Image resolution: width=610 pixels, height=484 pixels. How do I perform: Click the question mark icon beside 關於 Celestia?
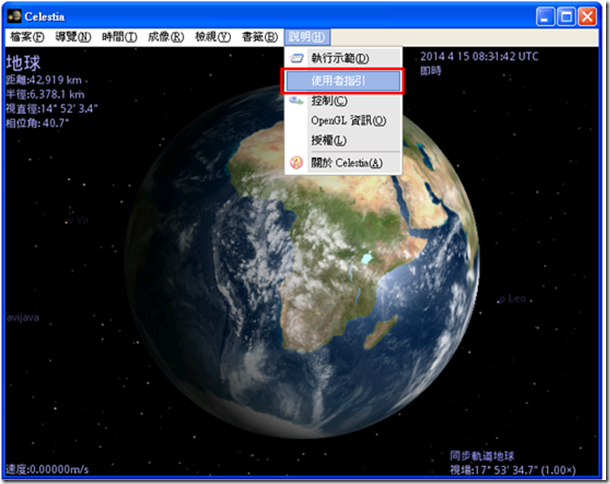(296, 162)
